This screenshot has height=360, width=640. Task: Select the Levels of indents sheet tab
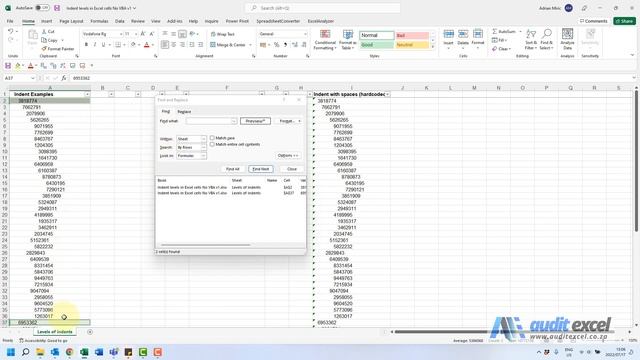pos(55,332)
